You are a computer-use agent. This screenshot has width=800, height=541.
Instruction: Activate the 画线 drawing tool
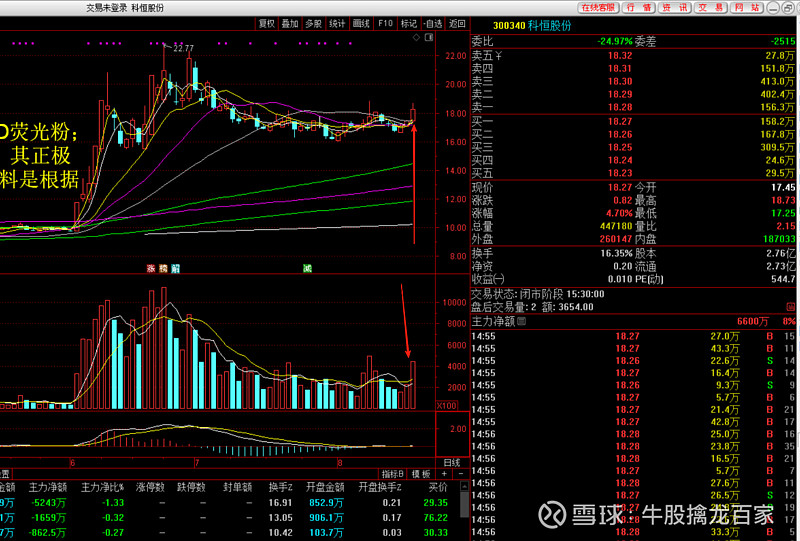(361, 23)
